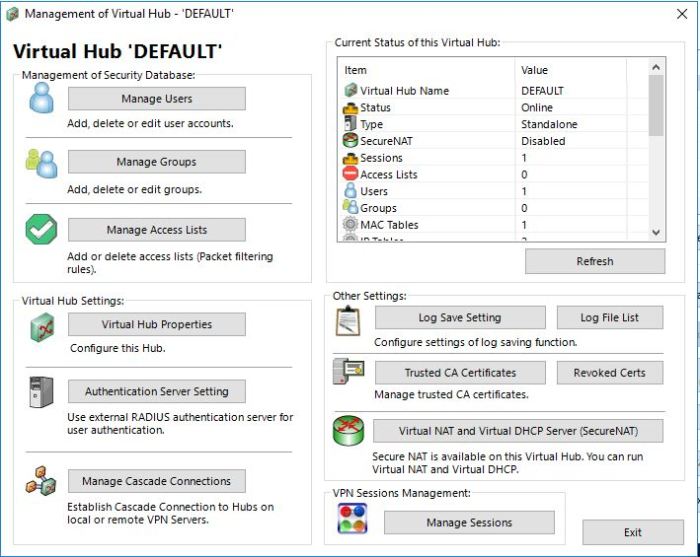Click the VPN Sessions Management icon
The height and width of the screenshot is (557, 700).
352,518
